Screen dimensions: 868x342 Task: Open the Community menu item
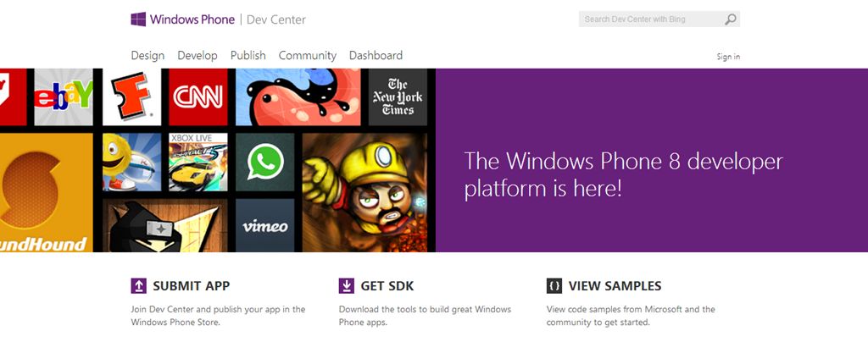coord(308,56)
